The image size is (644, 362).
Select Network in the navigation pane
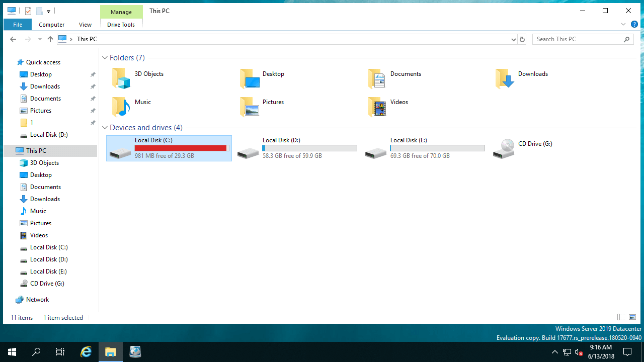click(37, 300)
